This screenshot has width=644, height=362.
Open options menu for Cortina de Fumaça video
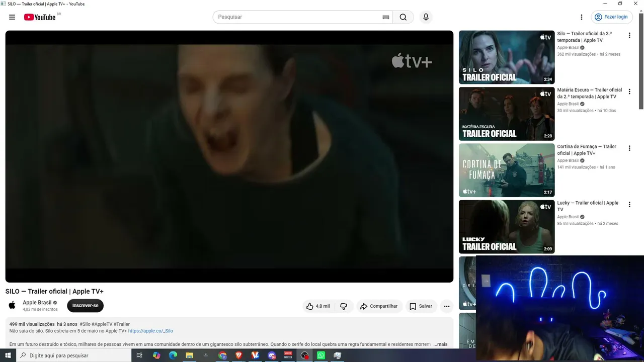(x=629, y=148)
